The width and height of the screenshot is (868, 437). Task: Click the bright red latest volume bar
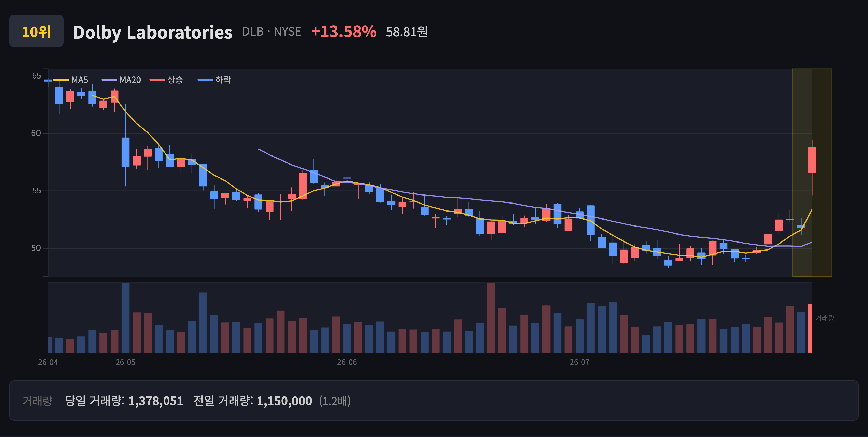tap(810, 328)
